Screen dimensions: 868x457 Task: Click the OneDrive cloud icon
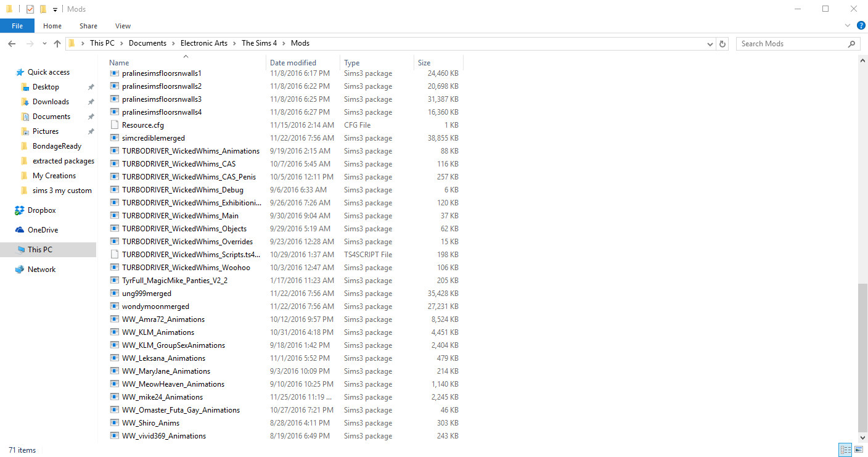click(x=20, y=230)
